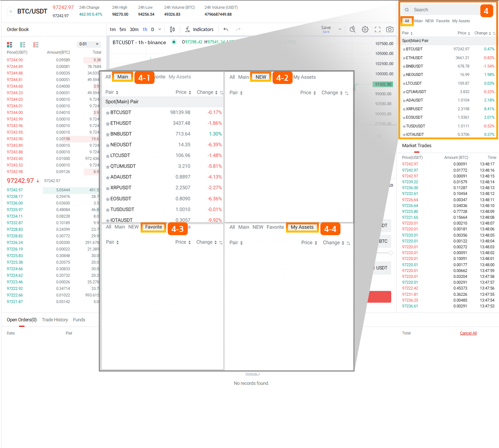Select bid price 97238.17 in order book
This screenshot has width=499, height=448.
pyautogui.click(x=15, y=196)
